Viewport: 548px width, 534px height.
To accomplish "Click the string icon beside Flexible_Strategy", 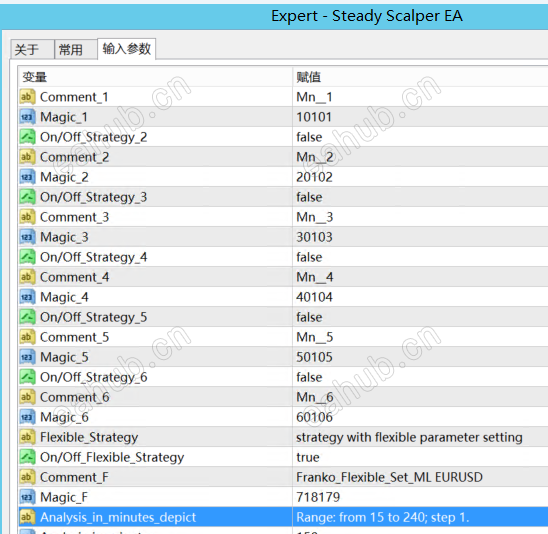I will click(27, 437).
